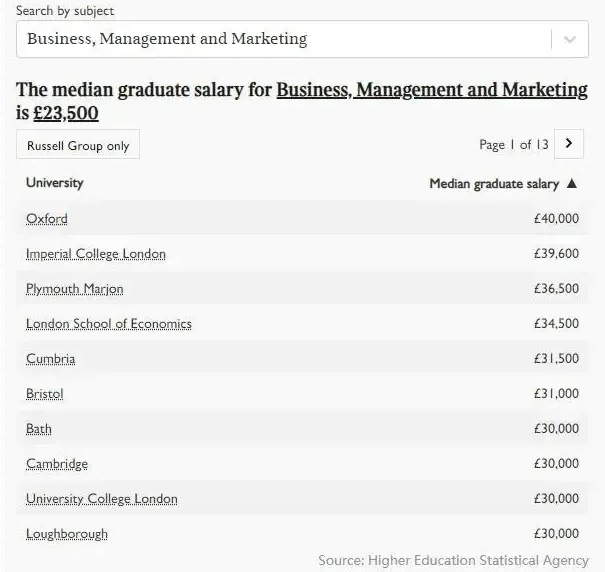Click the Page 1 of 13 indicator
605x572 pixels.
[x=514, y=144]
